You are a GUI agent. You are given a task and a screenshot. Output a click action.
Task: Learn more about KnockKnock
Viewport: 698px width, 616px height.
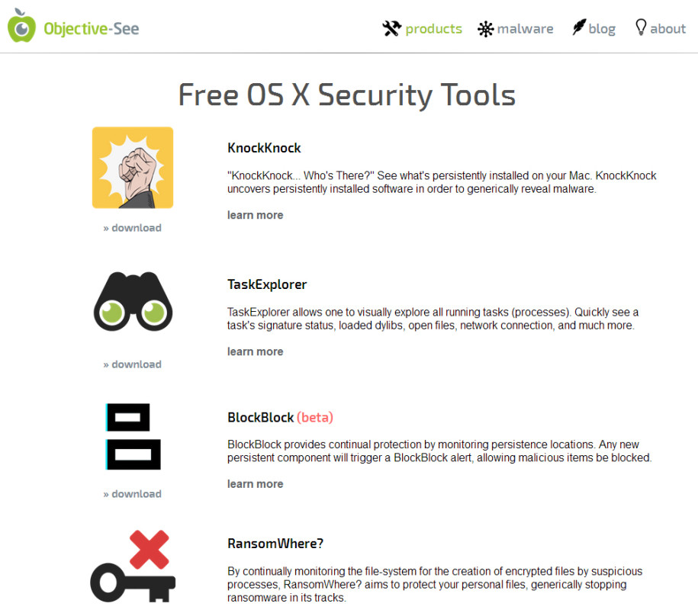[x=255, y=215]
